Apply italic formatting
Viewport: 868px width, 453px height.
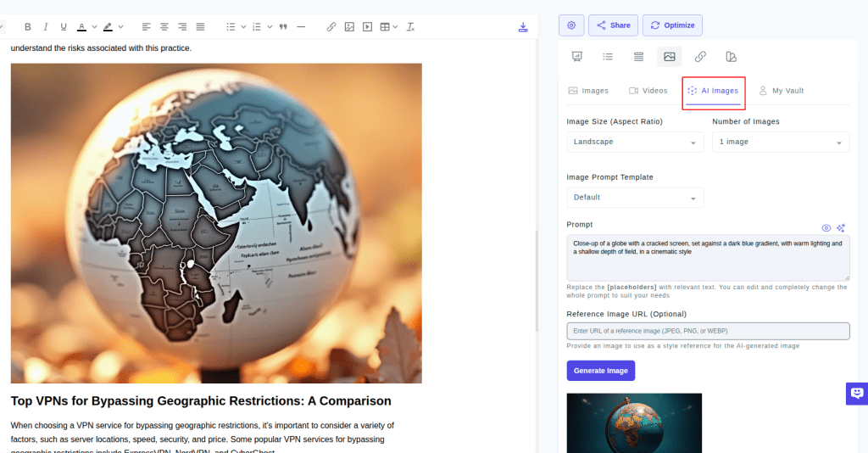pyautogui.click(x=45, y=27)
